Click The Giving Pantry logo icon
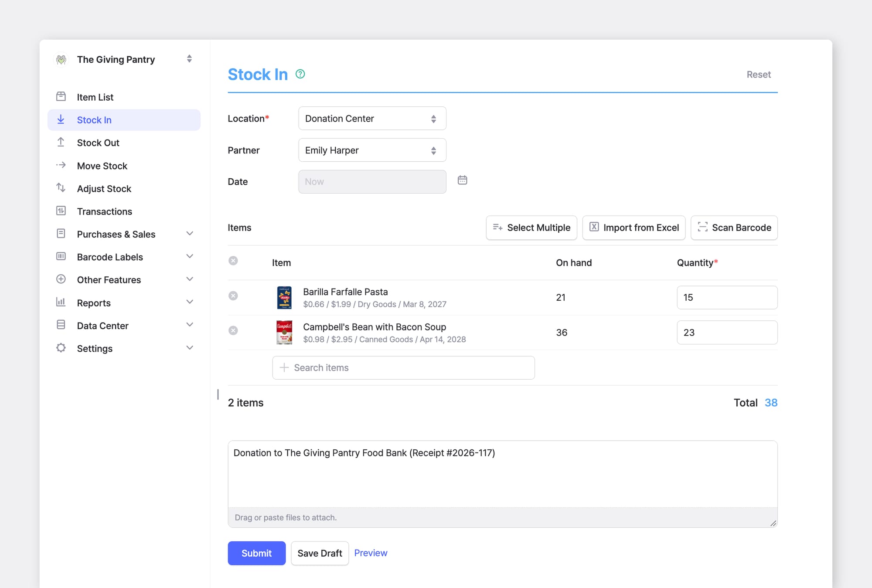Viewport: 872px width, 588px height. pyautogui.click(x=61, y=59)
